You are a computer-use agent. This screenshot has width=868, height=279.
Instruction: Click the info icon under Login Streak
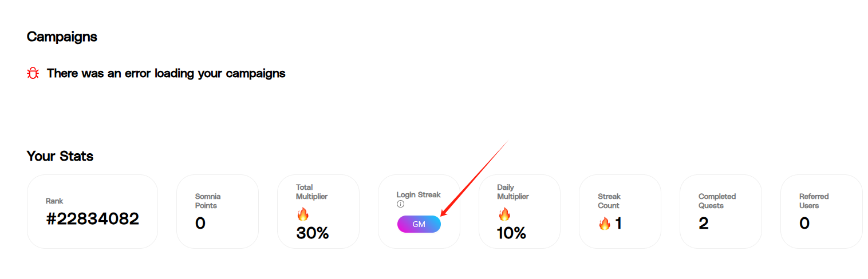tap(401, 204)
